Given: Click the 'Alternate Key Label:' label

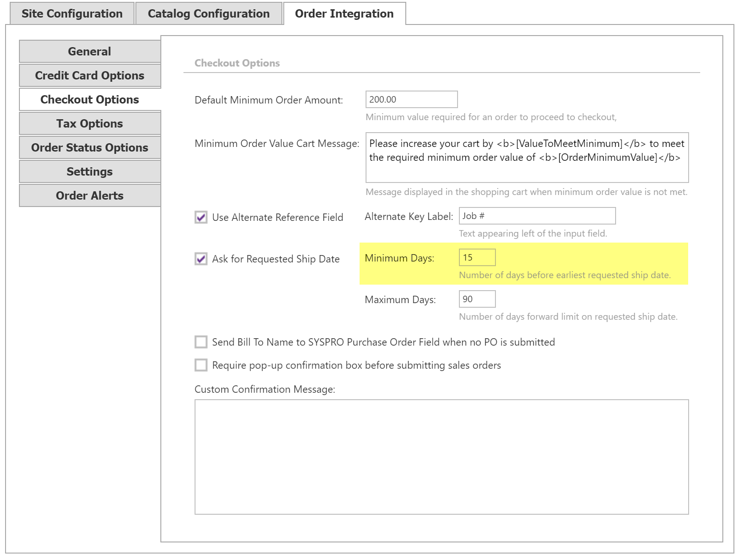Looking at the screenshot, I should click(409, 217).
